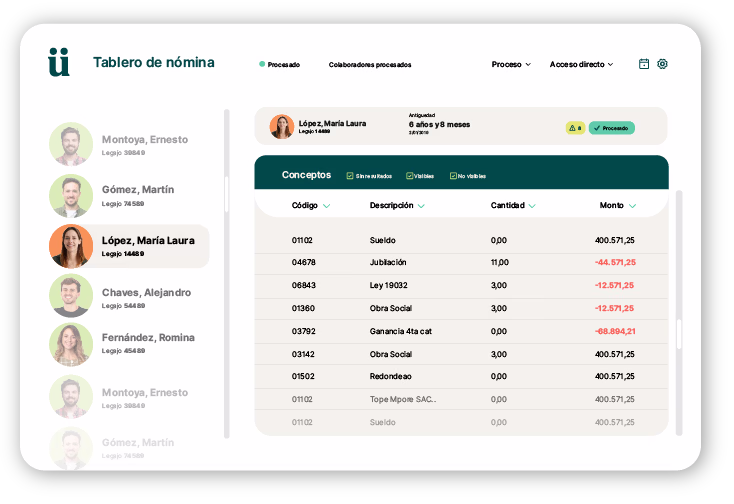The image size is (734, 504).
Task: Toggle the Sin resultados checkbox
Action: [350, 176]
